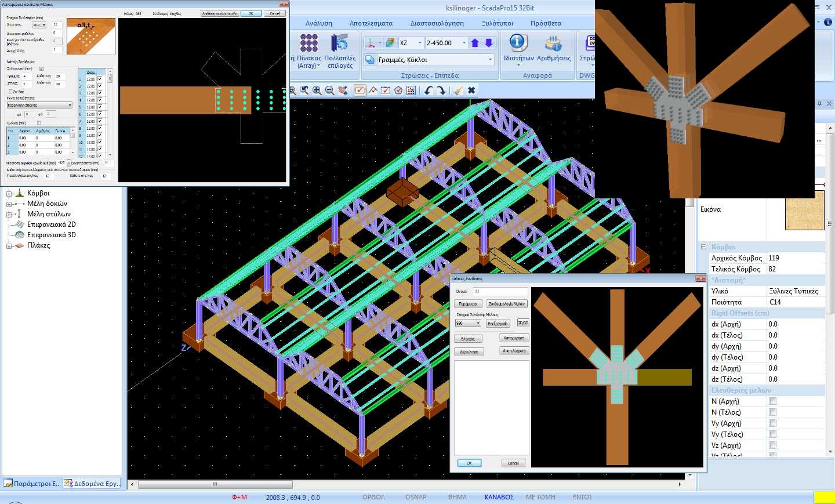Click the blue down-arrow level button
The image size is (835, 504).
pos(489,43)
